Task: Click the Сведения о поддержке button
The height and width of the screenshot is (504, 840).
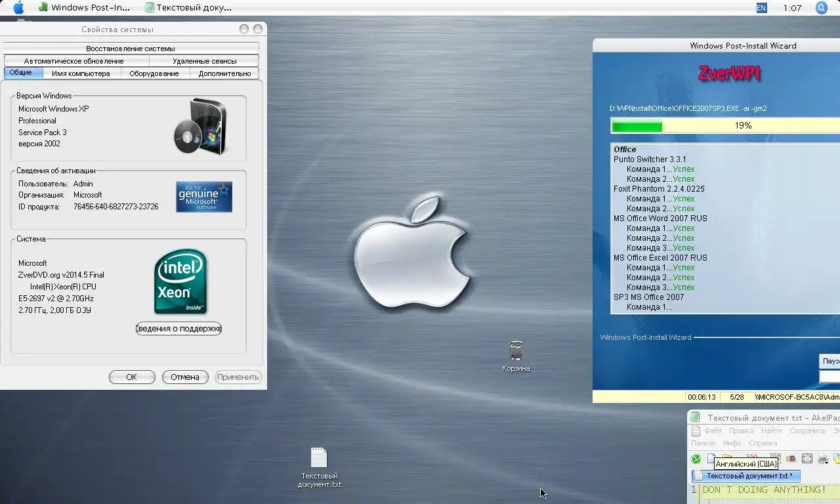Action: click(178, 328)
